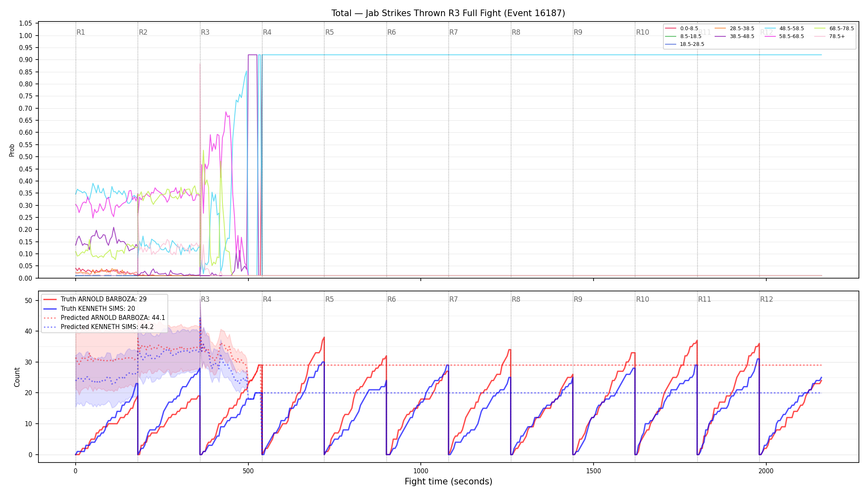
Task: Click the 1000 tick label on the time axis
Action: click(x=421, y=471)
